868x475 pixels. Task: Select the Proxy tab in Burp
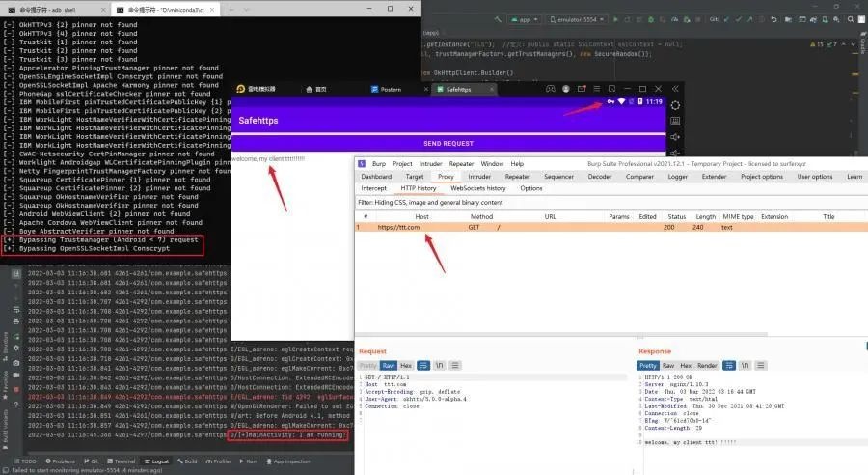click(x=446, y=177)
